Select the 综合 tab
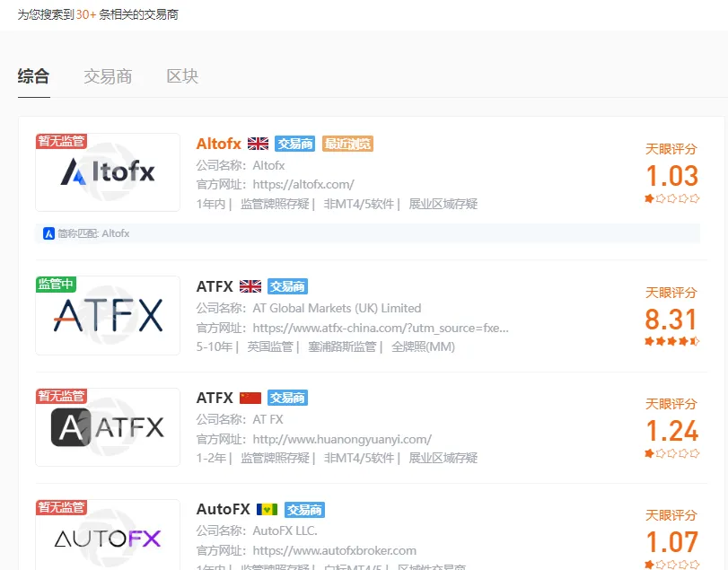 coord(33,76)
